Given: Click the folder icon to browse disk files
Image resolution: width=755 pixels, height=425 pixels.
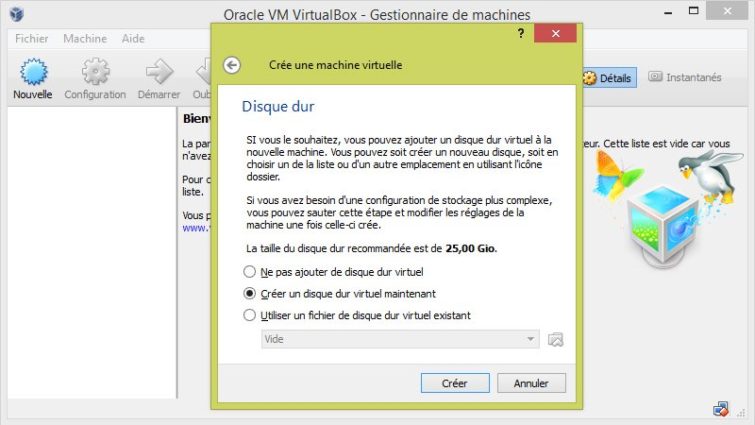Looking at the screenshot, I should pyautogui.click(x=555, y=339).
